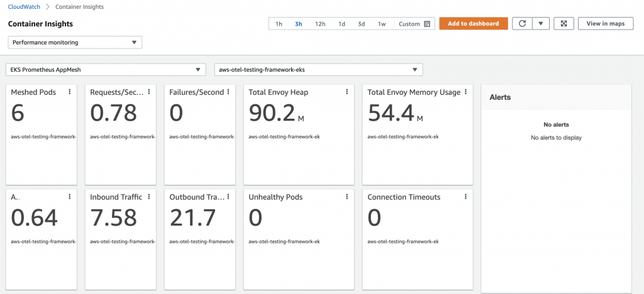Click the Outbound Traffic value 21.7

[x=192, y=218]
